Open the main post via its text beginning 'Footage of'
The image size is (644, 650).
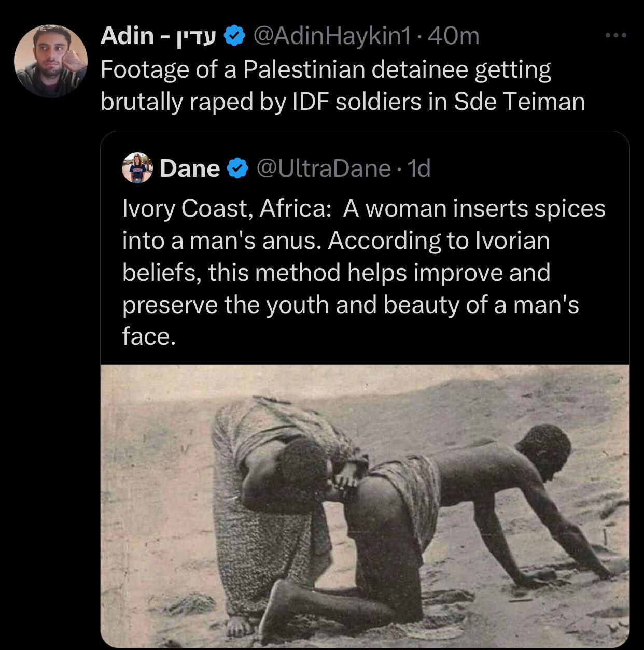coord(342,85)
